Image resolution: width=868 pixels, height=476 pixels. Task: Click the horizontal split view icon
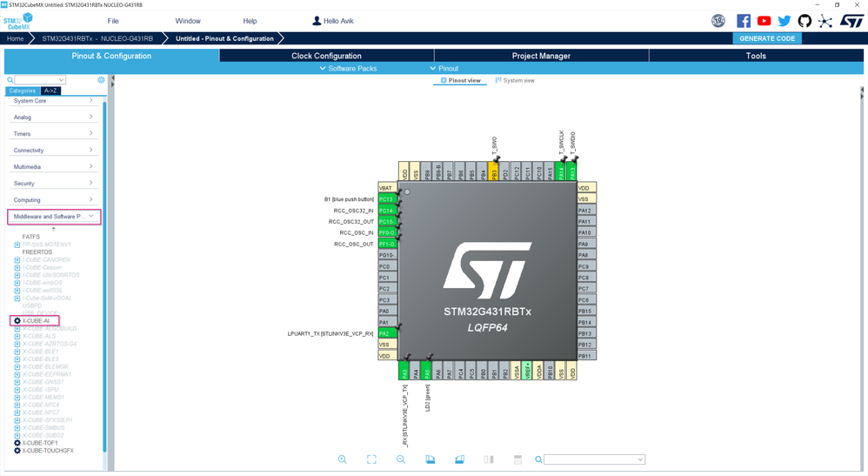(x=517, y=459)
